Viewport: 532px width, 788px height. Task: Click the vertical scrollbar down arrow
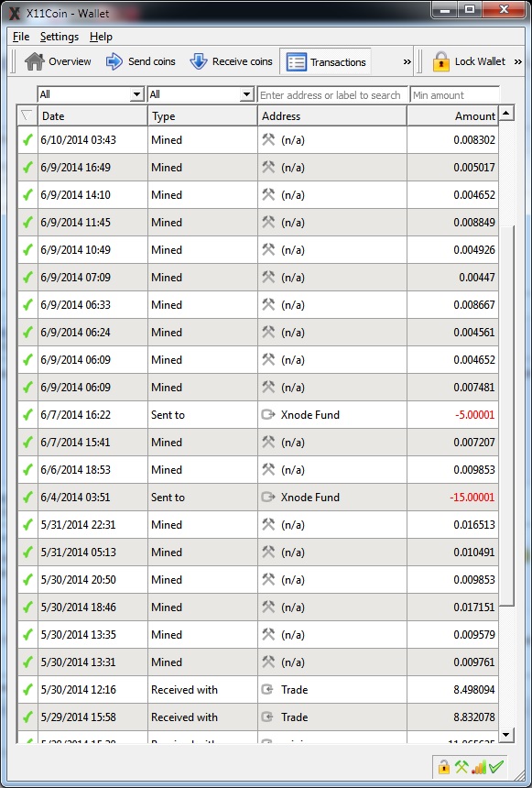pyautogui.click(x=506, y=735)
